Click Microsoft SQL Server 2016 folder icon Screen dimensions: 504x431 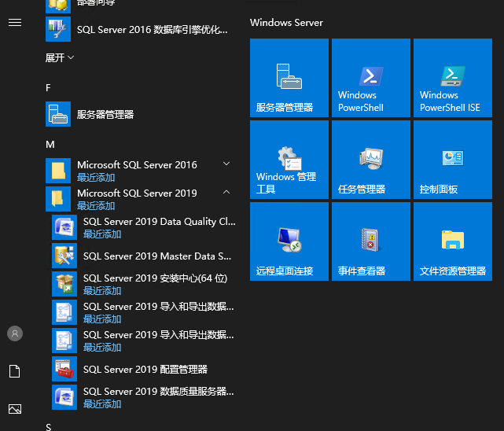(x=58, y=171)
